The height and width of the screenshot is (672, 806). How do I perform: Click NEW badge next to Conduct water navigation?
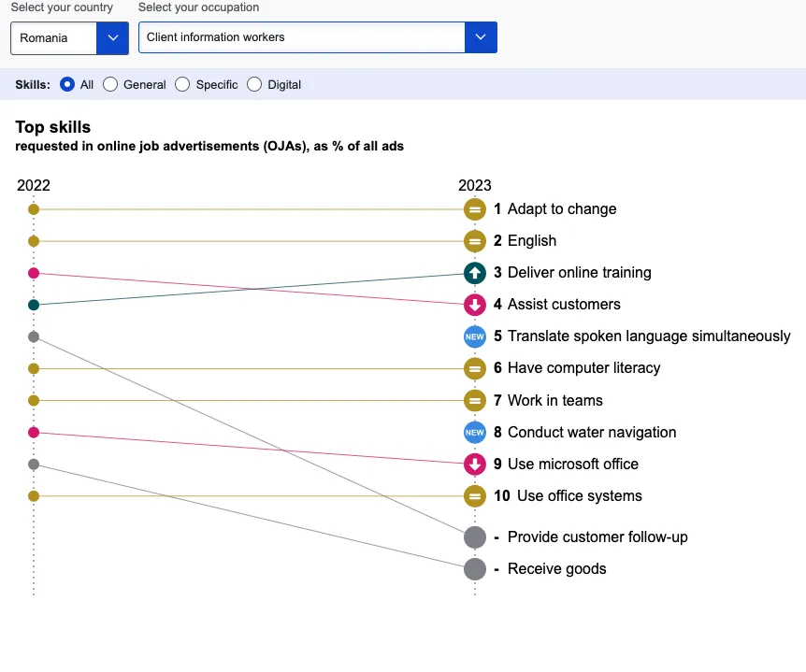(x=475, y=432)
